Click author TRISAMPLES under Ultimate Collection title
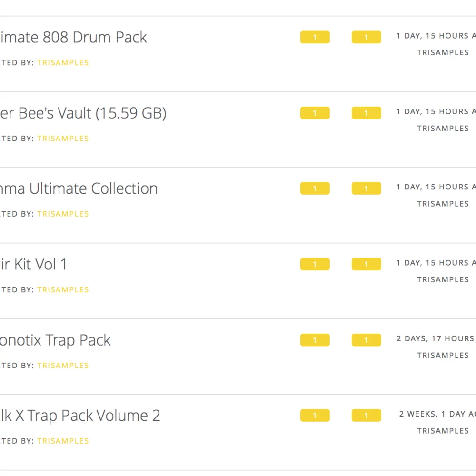 [x=63, y=214]
